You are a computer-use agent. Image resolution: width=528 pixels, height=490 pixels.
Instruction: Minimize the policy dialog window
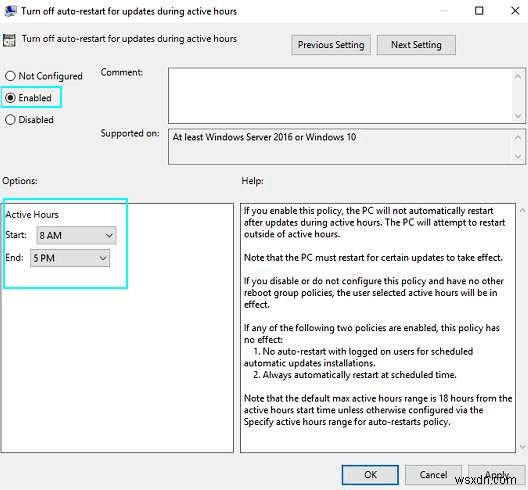coord(443,11)
